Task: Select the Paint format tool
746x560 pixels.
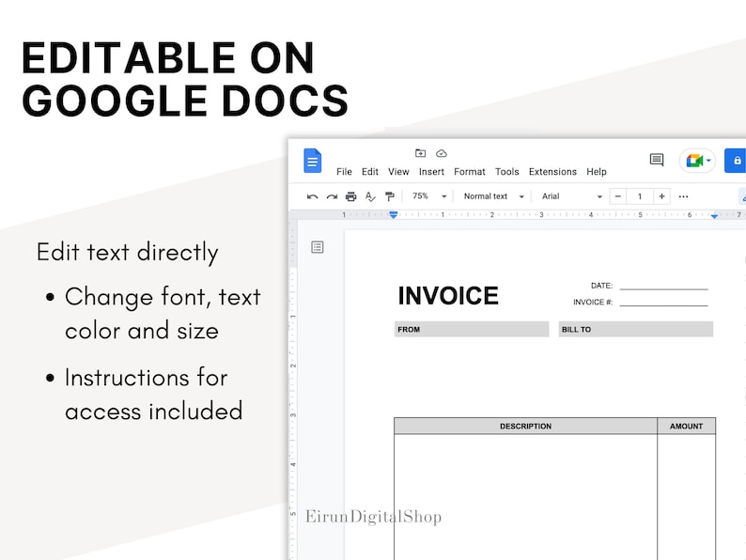Action: pyautogui.click(x=390, y=196)
